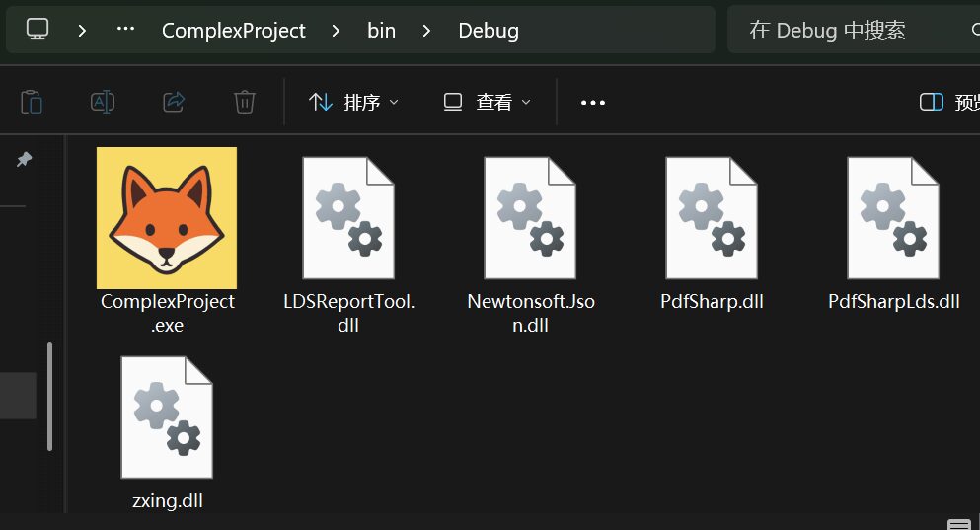Select the LDSReportTool.dll file icon
The height and width of the screenshot is (530, 980).
pyautogui.click(x=348, y=218)
